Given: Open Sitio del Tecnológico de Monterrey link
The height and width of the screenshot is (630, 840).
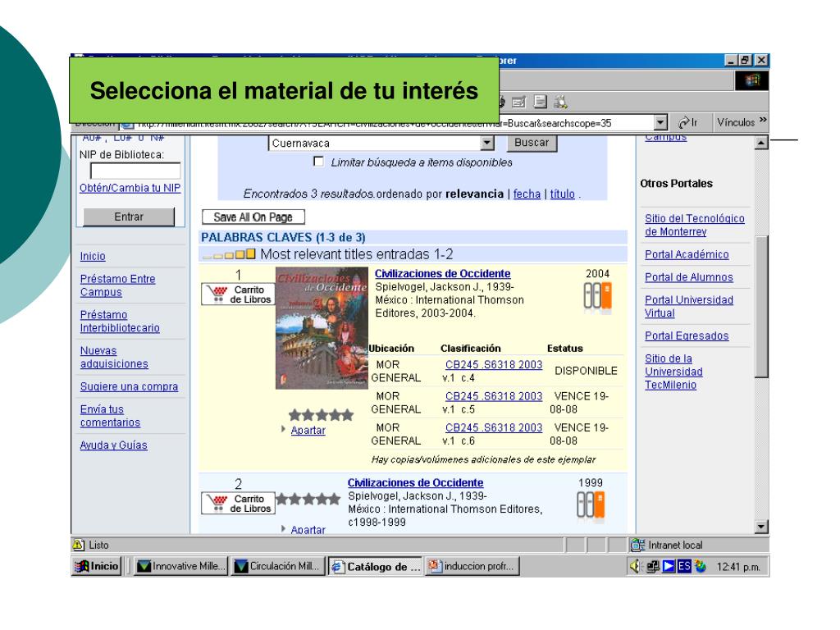Looking at the screenshot, I should [695, 225].
